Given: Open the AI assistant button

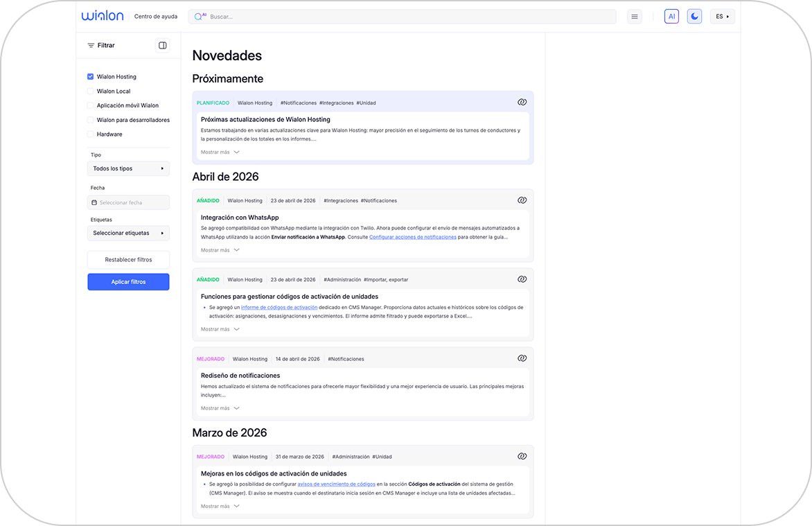Looking at the screenshot, I should (x=671, y=17).
